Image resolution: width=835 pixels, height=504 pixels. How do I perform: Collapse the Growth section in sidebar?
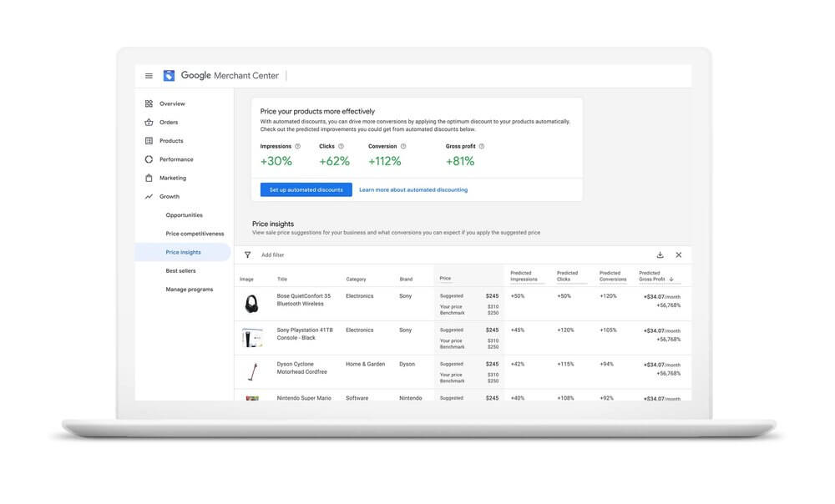pyautogui.click(x=169, y=197)
